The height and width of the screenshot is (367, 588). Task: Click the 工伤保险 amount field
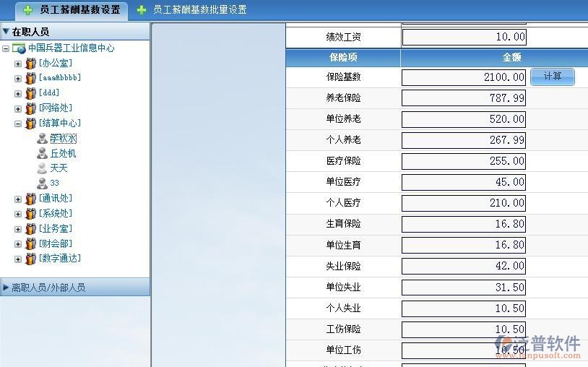click(464, 329)
